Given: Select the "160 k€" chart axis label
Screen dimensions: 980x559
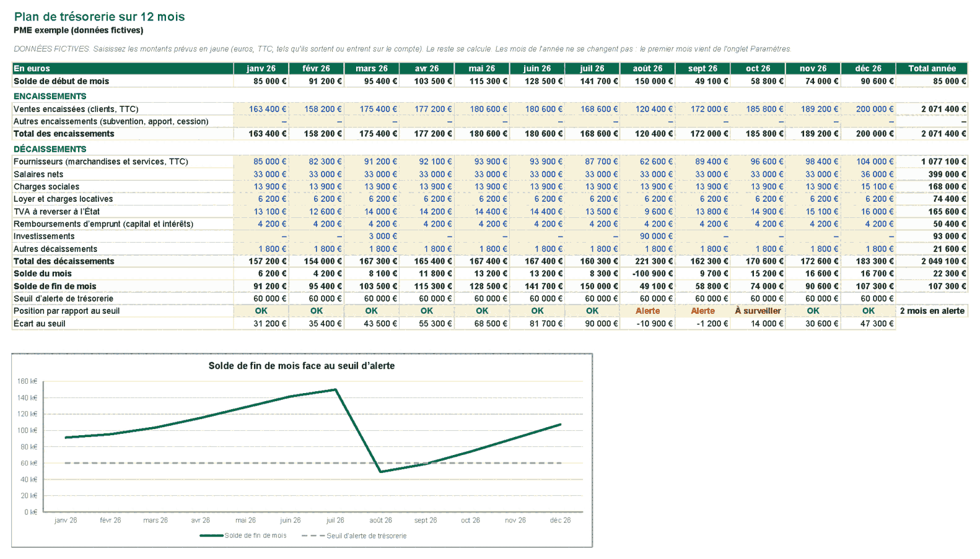Looking at the screenshot, I should coord(27,381).
